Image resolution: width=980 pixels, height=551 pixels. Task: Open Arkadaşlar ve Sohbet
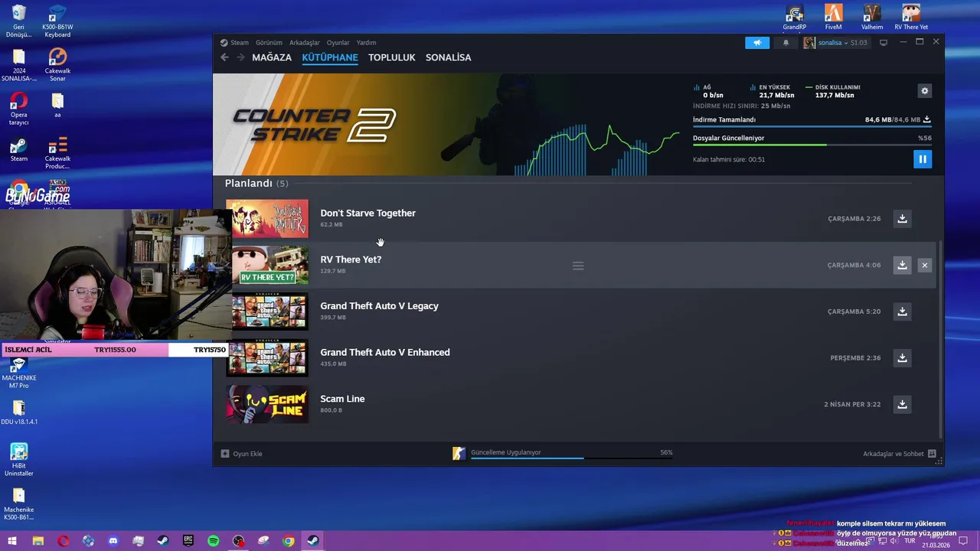(899, 454)
